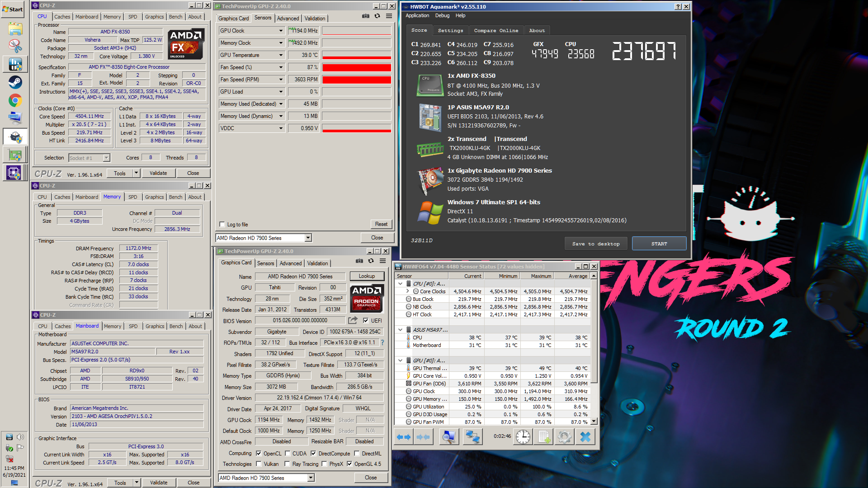Click the HWiNFO Maximum column header
868x488 pixels.
pyautogui.click(x=537, y=276)
